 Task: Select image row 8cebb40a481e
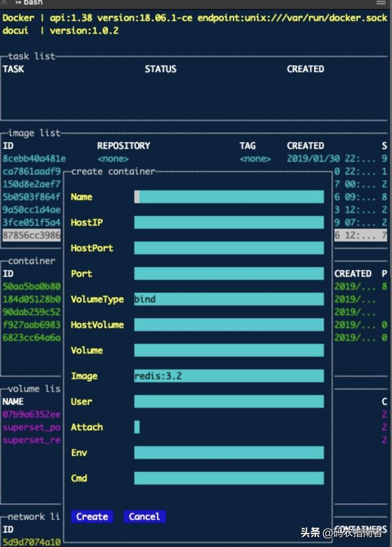[x=34, y=159]
